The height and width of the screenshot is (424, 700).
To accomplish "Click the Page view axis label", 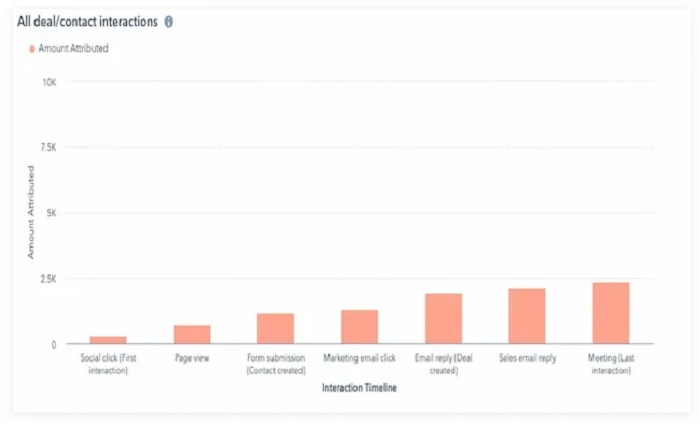I will 192,358.
